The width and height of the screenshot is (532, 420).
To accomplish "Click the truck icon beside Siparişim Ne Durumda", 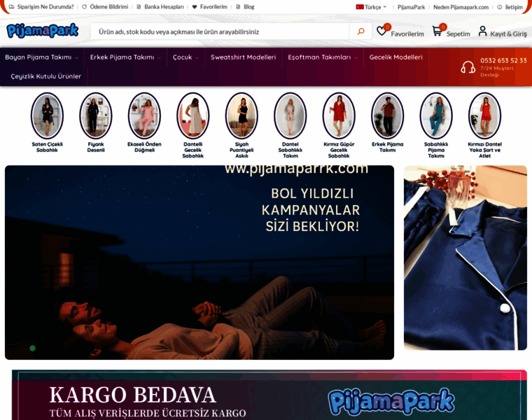I will pos(11,7).
